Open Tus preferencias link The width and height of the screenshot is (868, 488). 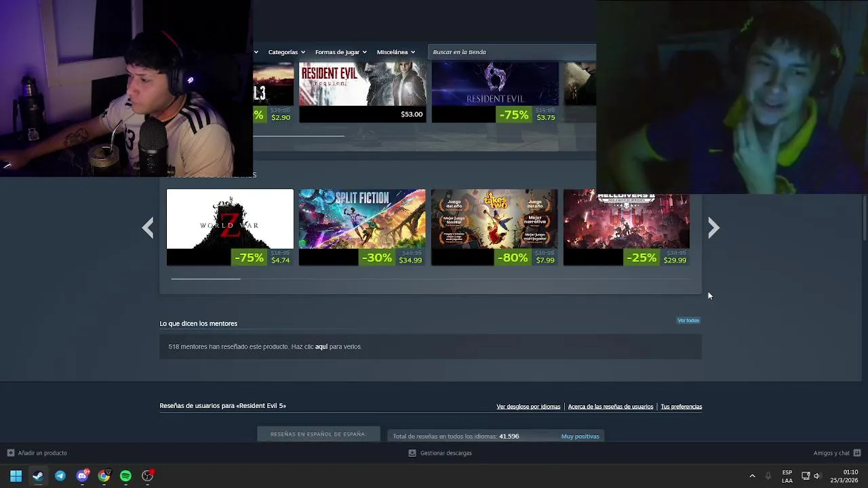coord(681,407)
